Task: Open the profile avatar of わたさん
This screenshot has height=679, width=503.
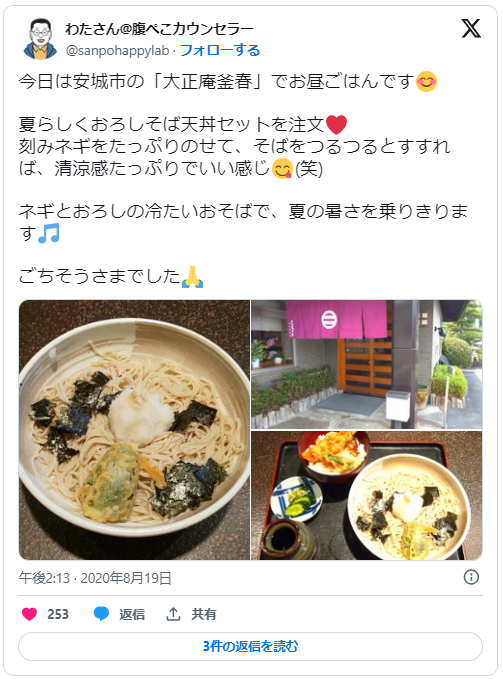Action: 40,39
